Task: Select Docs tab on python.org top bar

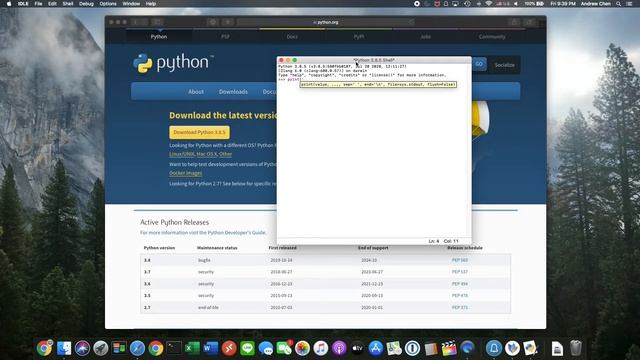Action: pyautogui.click(x=292, y=37)
